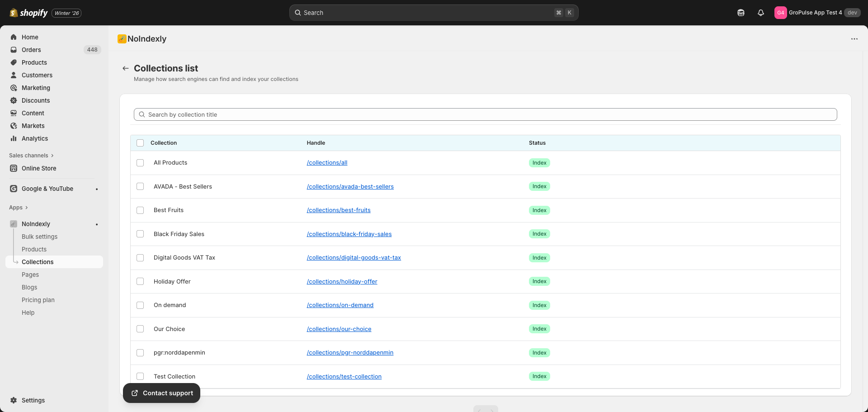Click the Customers icon in the sidebar
Viewport: 868px width, 412px height.
[14, 75]
